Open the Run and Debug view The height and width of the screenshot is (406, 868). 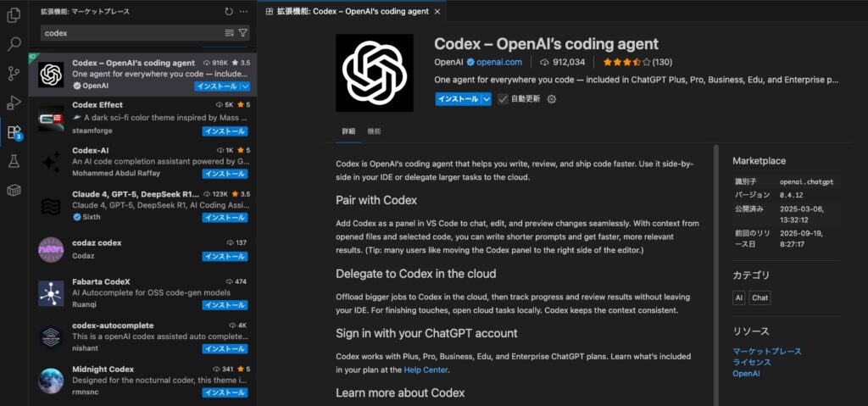(14, 103)
